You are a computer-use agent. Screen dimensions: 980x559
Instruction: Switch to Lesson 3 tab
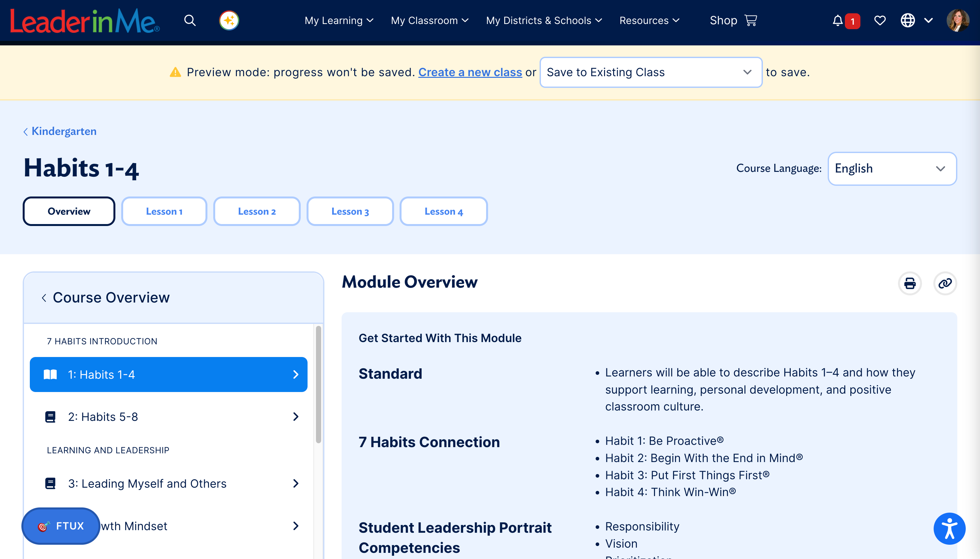pos(350,211)
